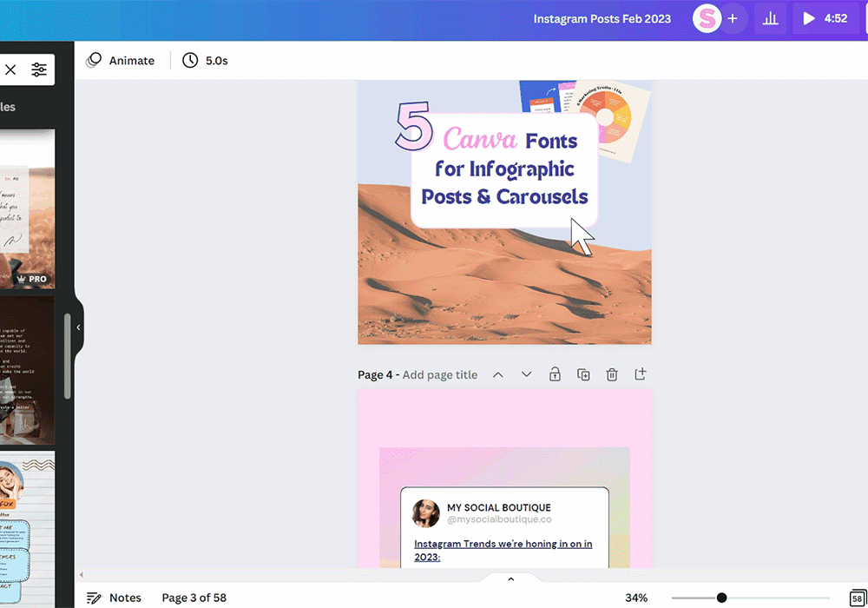This screenshot has width=868, height=608.
Task: Click Add page title field for Page 4
Action: pyautogui.click(x=439, y=375)
